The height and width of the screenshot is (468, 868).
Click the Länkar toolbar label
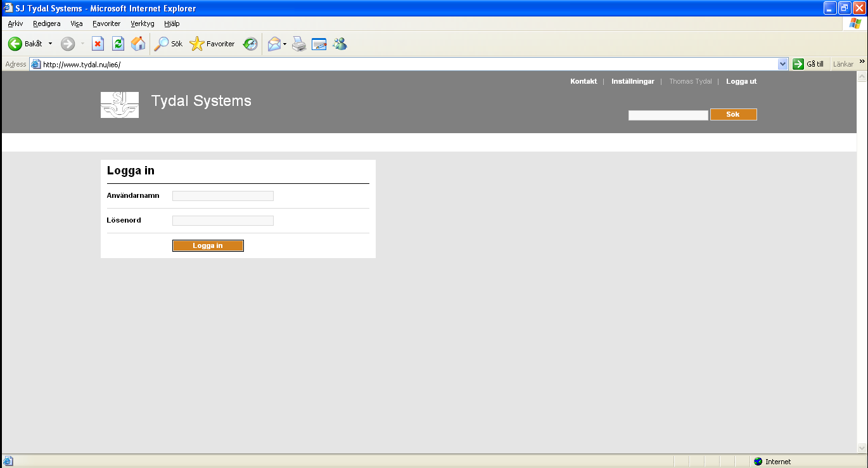point(843,64)
